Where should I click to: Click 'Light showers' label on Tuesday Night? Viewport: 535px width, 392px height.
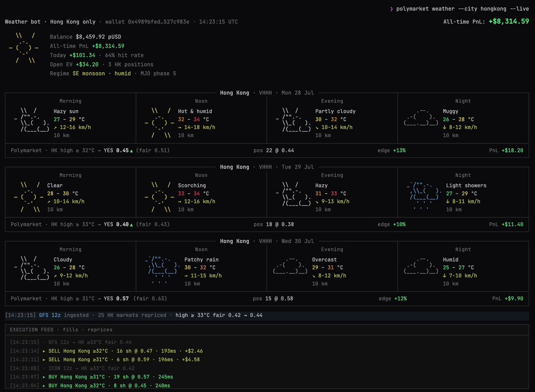point(466,186)
